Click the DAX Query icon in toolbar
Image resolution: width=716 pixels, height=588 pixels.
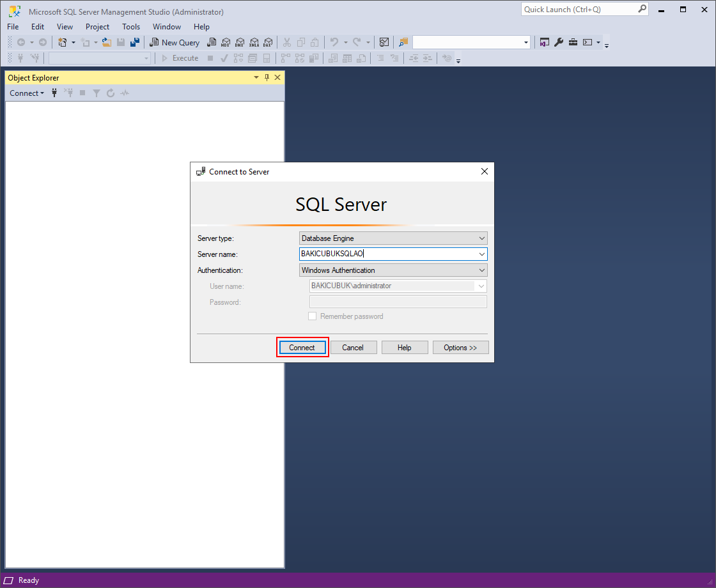268,42
